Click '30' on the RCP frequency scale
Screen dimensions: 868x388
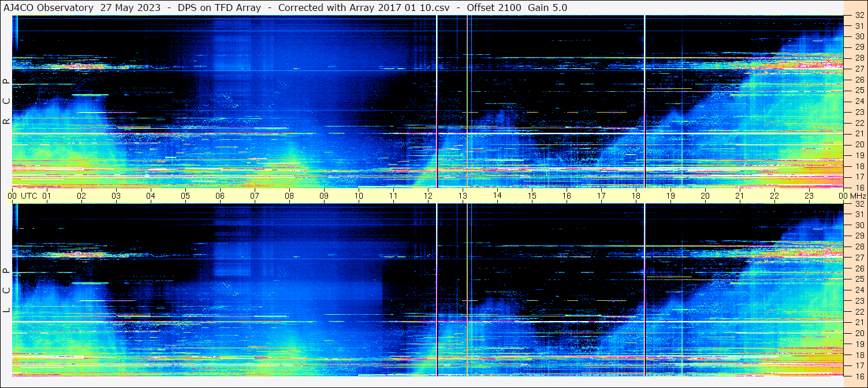[x=859, y=36]
